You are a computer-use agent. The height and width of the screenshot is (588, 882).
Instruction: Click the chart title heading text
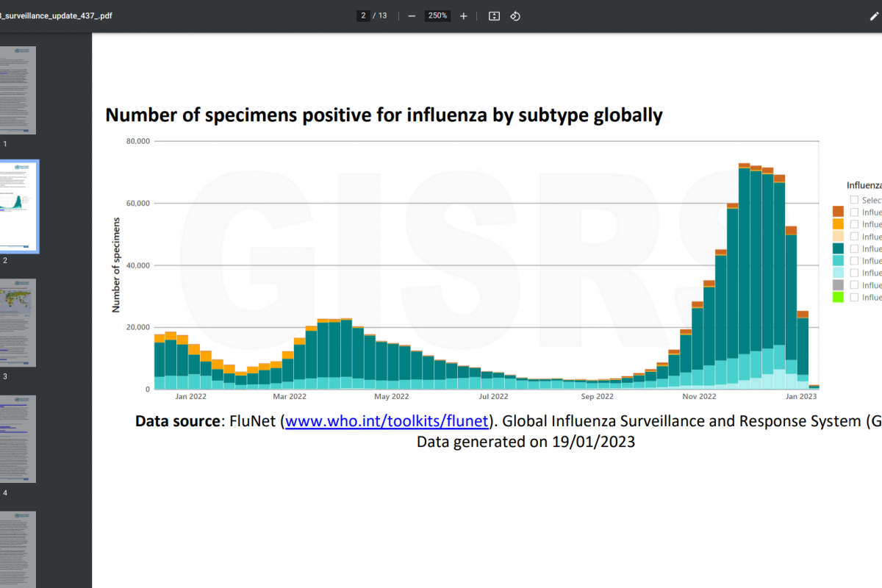coord(384,115)
